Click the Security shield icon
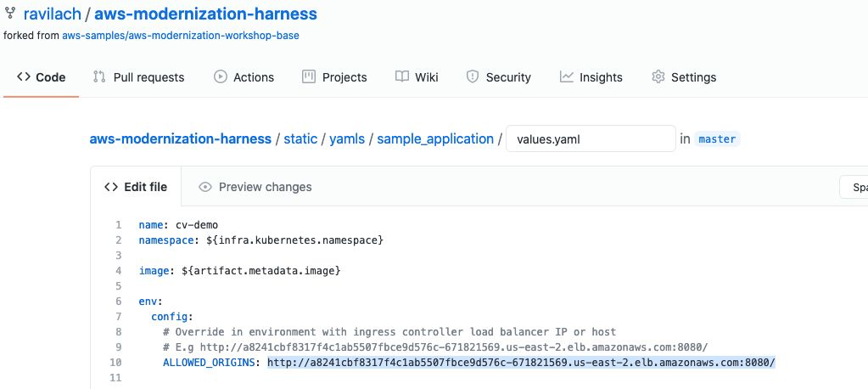This screenshot has width=868, height=389. point(473,76)
